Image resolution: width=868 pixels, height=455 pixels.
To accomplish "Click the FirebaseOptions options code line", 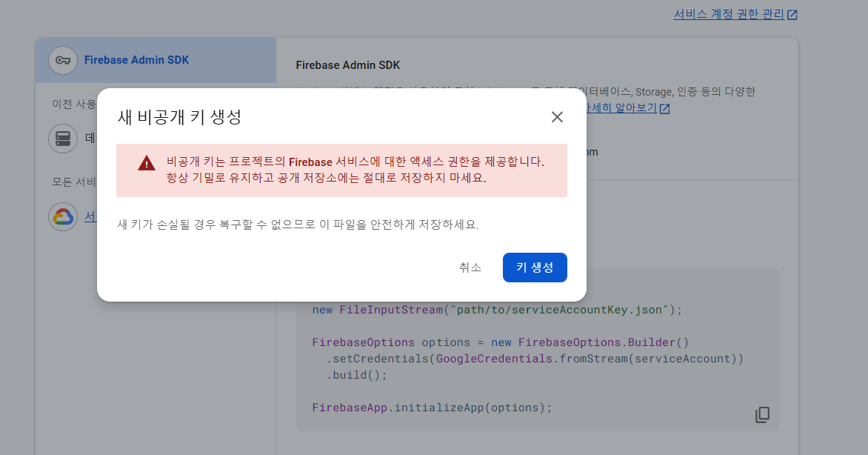I will point(500,342).
